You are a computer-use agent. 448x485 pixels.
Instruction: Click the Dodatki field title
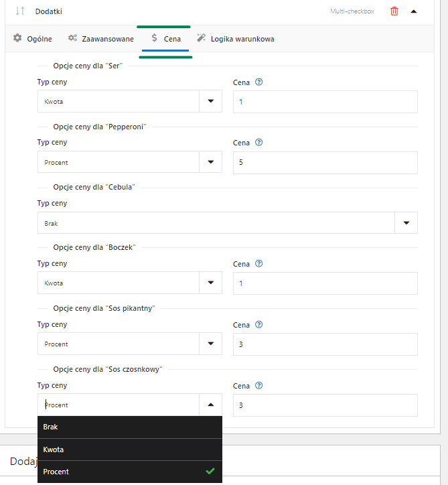pos(48,11)
